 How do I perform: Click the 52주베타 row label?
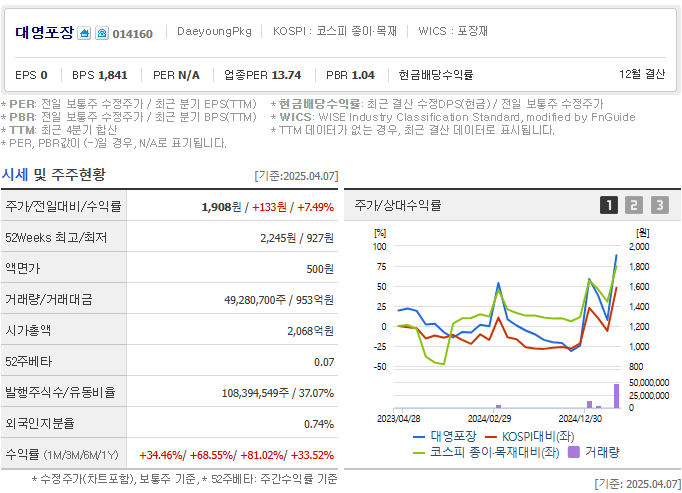pos(28,361)
